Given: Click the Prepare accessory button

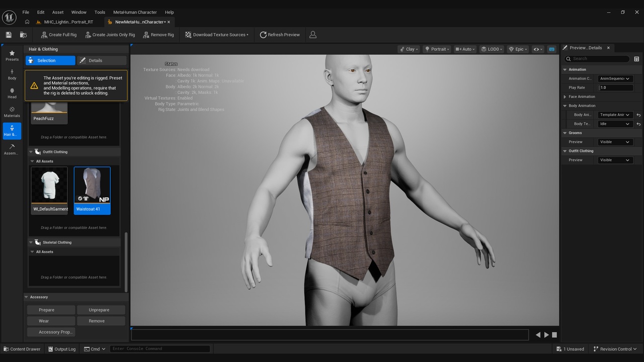Looking at the screenshot, I should click(51, 310).
